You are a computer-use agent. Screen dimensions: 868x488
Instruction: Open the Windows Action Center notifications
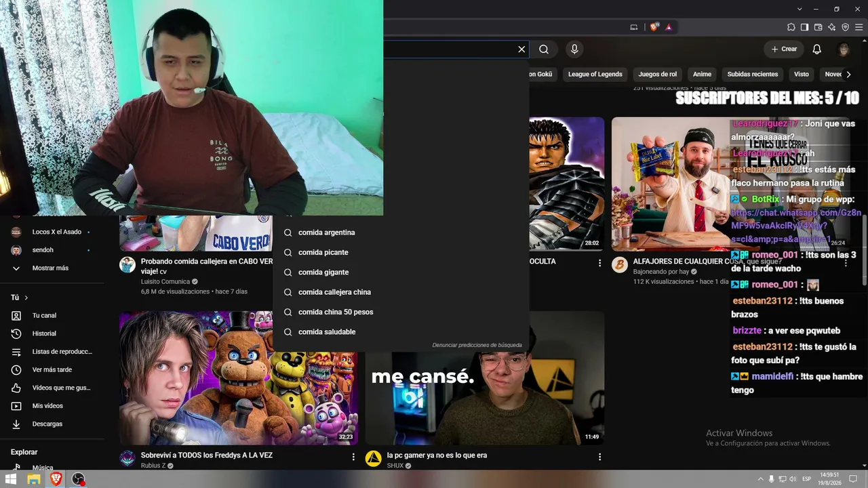click(854, 479)
